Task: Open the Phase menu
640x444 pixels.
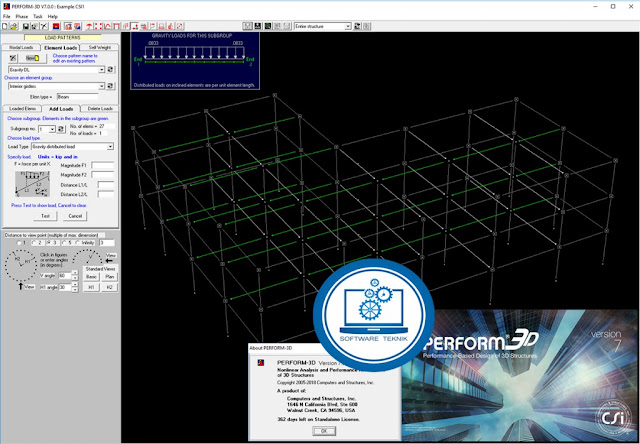Action: [22, 16]
